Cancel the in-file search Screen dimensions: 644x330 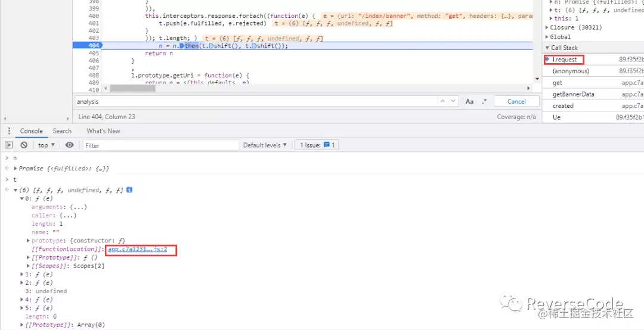pos(516,101)
